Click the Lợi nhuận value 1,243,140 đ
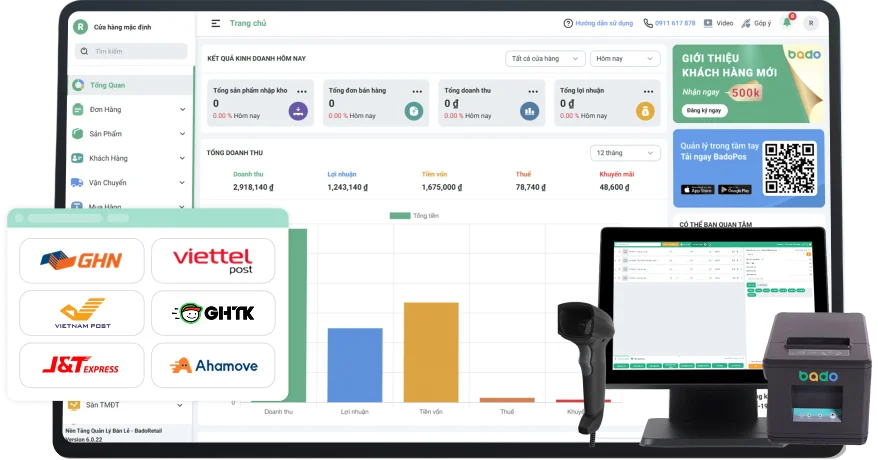878x460 pixels. (347, 187)
